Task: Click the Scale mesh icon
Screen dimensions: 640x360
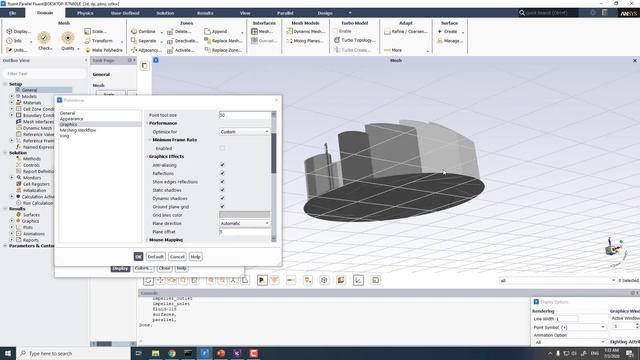Action: click(87, 31)
